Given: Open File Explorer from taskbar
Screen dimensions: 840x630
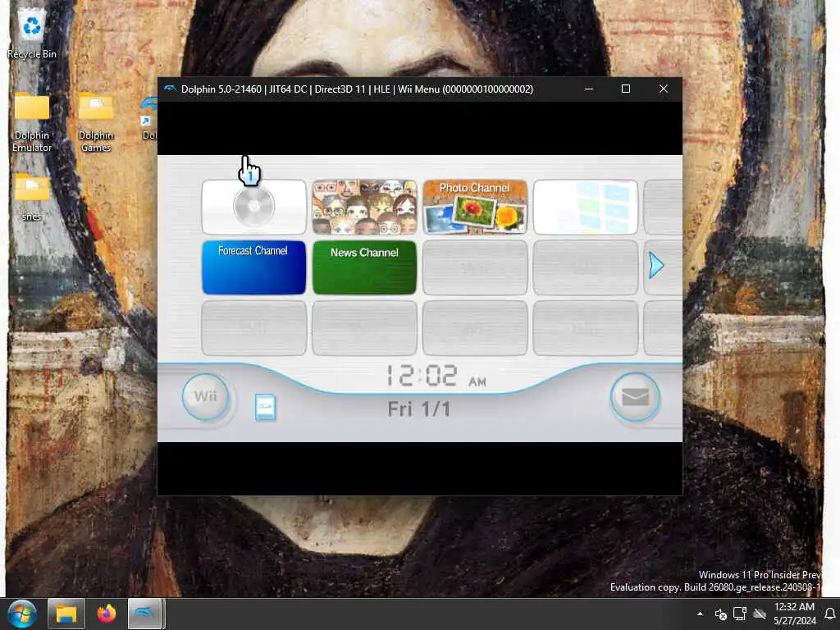Looking at the screenshot, I should 66,614.
